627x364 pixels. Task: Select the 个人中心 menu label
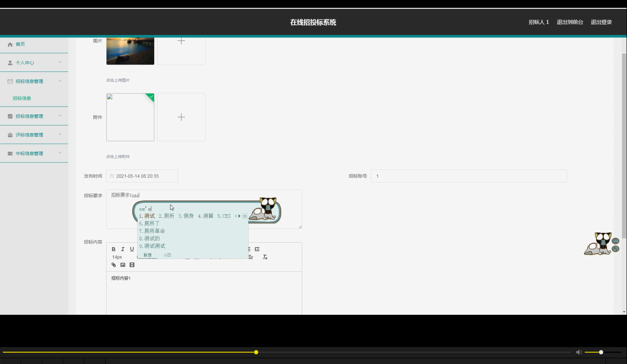pos(25,63)
